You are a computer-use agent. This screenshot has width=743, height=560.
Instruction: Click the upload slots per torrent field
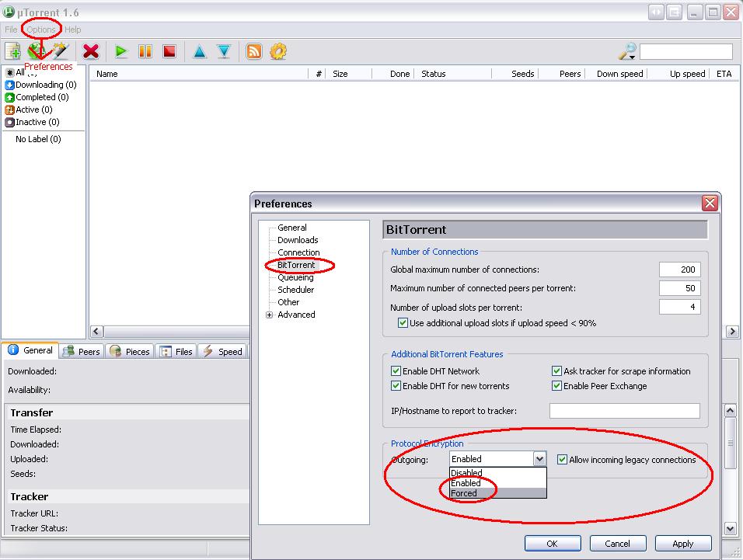pos(679,307)
